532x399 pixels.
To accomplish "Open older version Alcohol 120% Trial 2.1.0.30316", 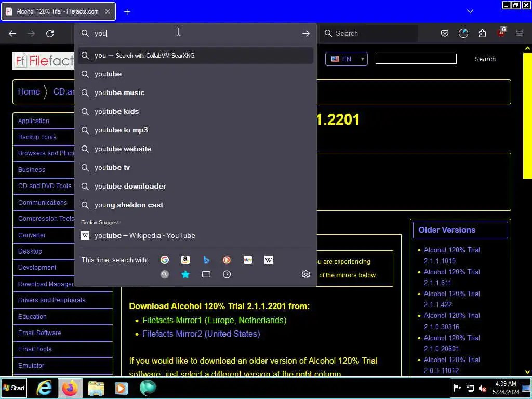I will (x=451, y=321).
